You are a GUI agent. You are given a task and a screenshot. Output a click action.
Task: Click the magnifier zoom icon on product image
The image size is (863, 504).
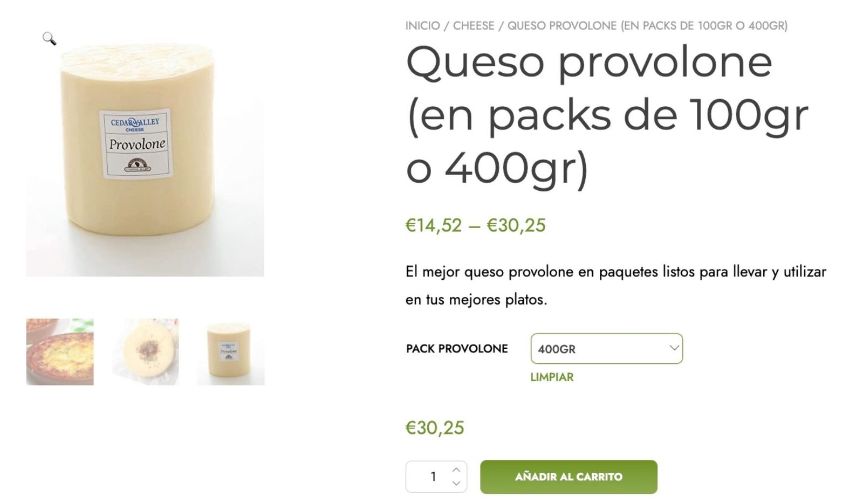(49, 38)
